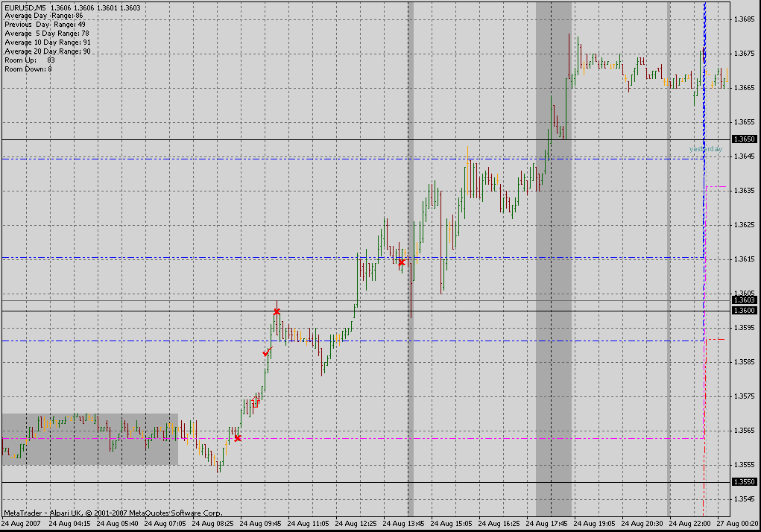Click the 1.3645 price axis label
761x532 pixels.
[744, 156]
